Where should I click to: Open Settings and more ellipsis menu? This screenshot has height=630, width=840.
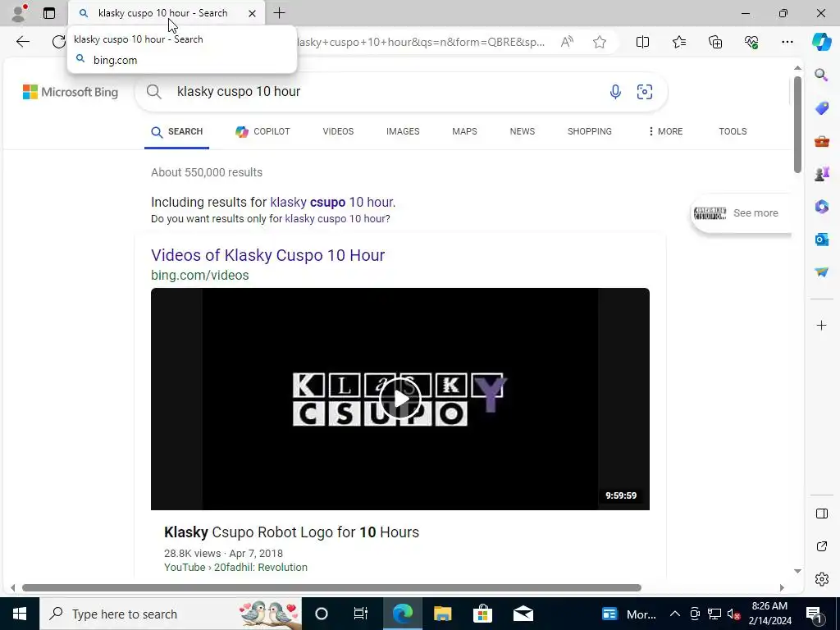(787, 42)
